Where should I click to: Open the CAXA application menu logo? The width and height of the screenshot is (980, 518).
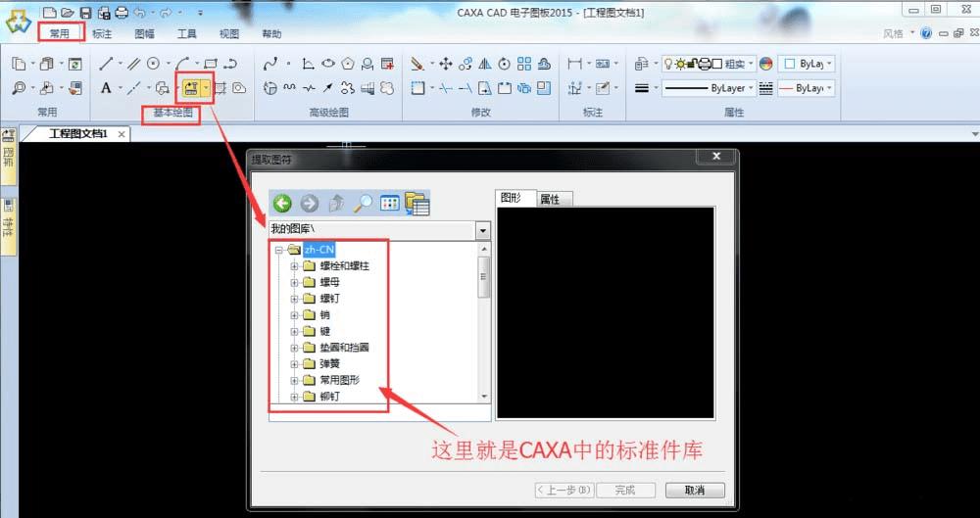(x=18, y=24)
